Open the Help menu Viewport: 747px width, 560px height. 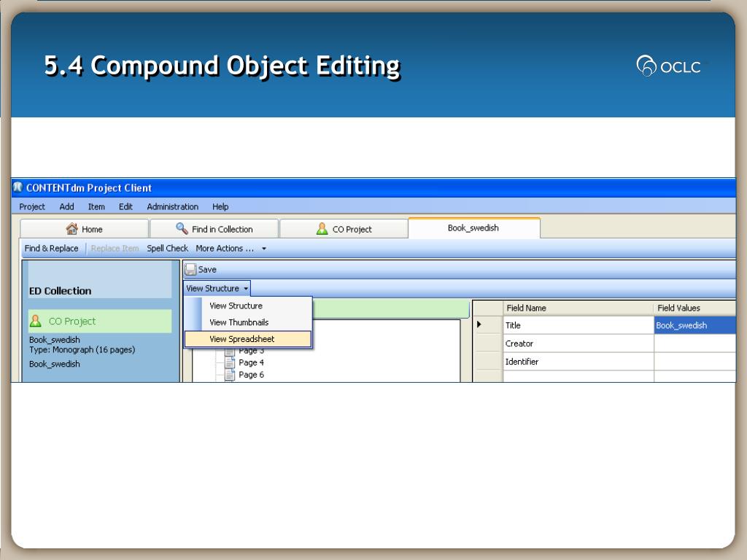(x=220, y=206)
